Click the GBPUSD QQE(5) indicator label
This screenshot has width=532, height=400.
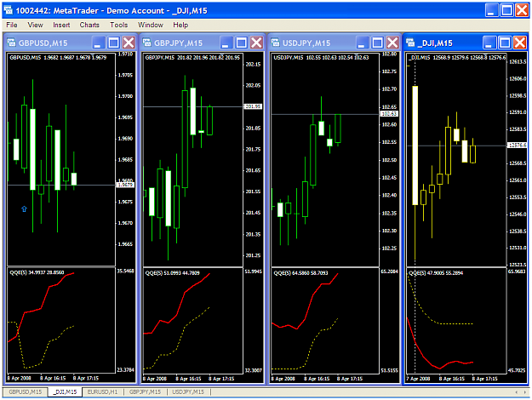37,272
